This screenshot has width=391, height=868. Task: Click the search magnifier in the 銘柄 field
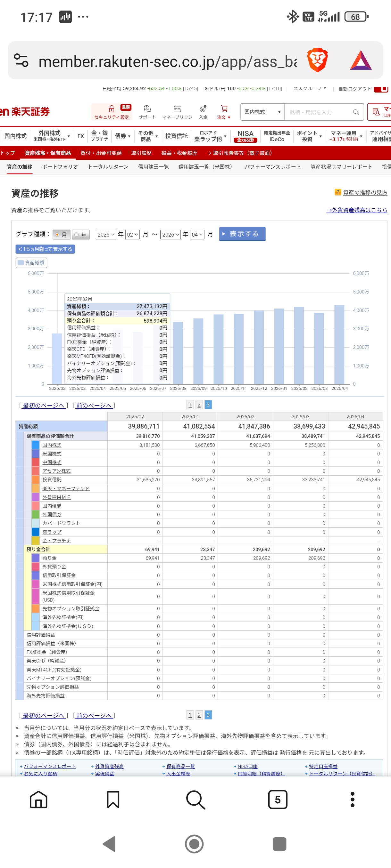[x=355, y=112]
